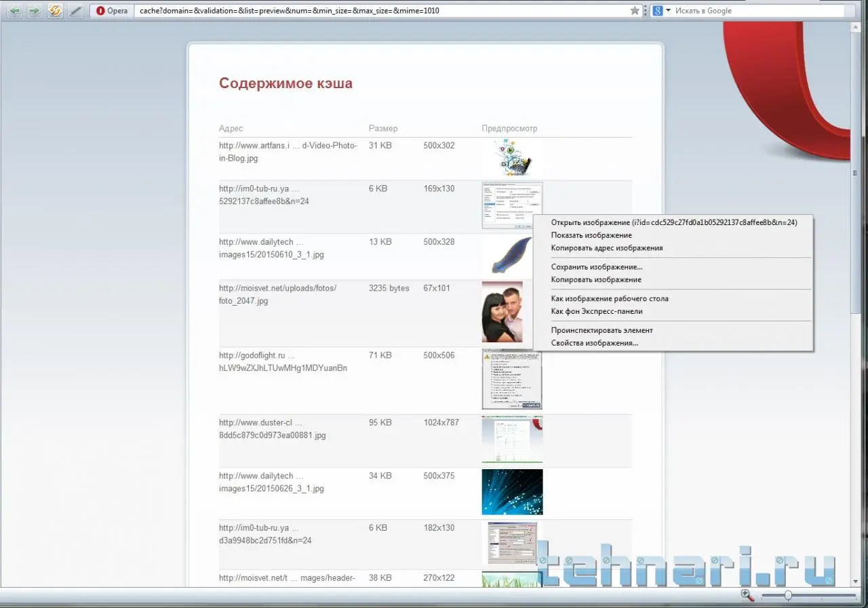Click the Opera badge beside the address
Image resolution: width=868 pixels, height=608 pixels.
[x=112, y=11]
